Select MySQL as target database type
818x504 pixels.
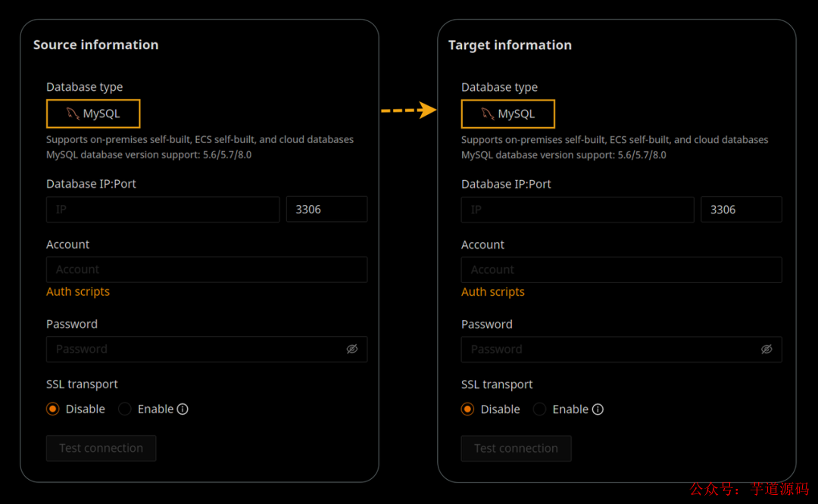(507, 114)
